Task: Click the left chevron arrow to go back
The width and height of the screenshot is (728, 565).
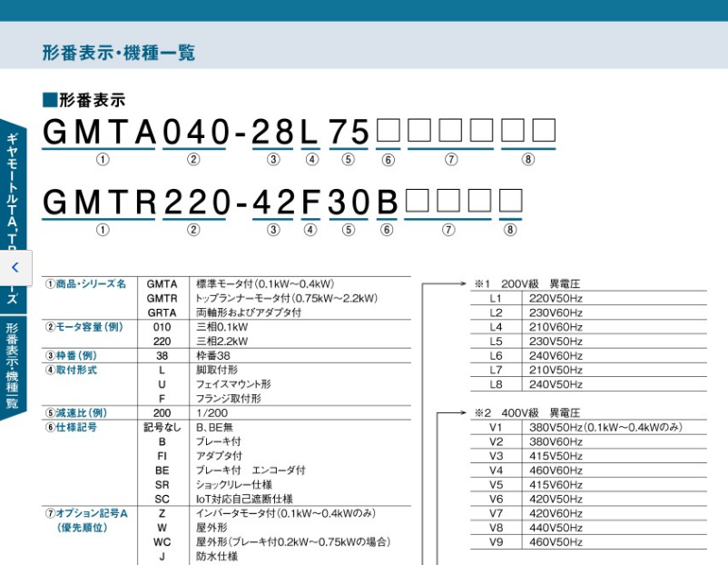Action: [15, 268]
